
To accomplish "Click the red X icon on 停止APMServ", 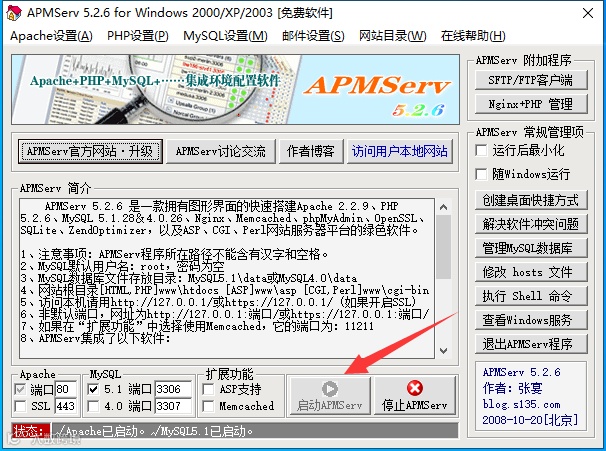I will (x=415, y=388).
